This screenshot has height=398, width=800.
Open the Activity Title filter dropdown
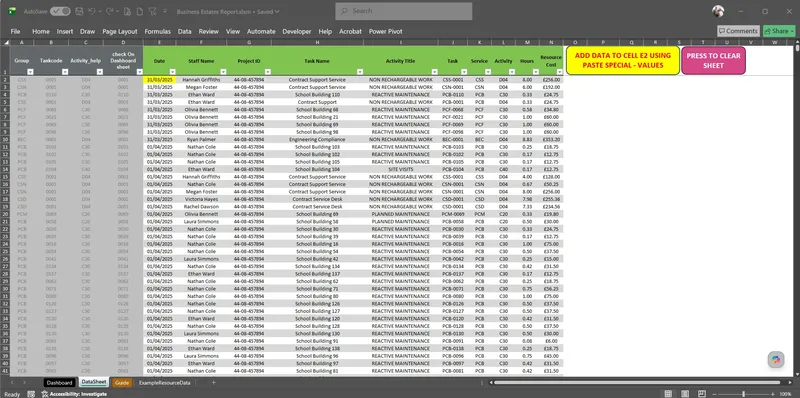435,72
